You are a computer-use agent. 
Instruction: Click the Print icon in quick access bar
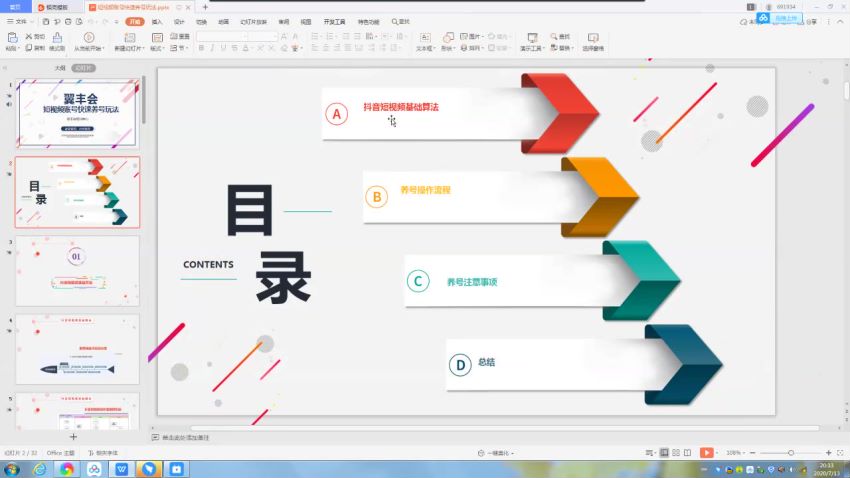(68, 22)
